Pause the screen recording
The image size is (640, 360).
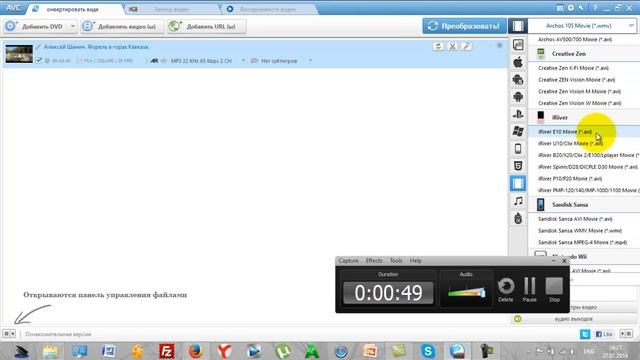(x=529, y=289)
